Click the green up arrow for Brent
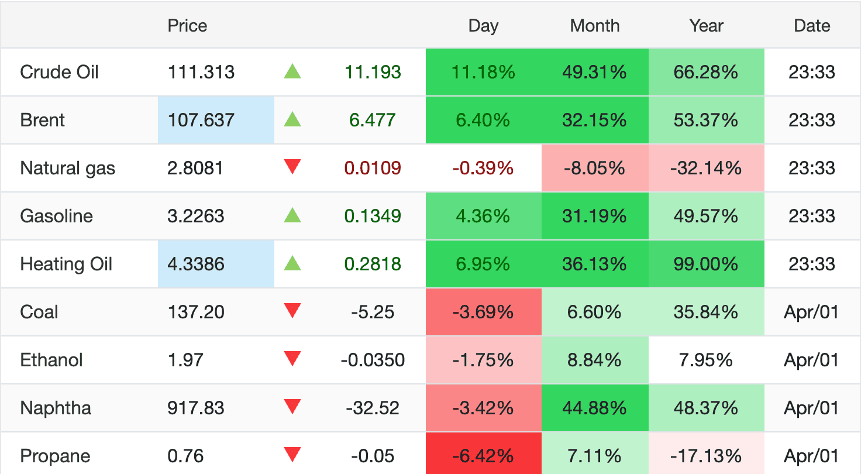The image size is (868, 474). [292, 120]
